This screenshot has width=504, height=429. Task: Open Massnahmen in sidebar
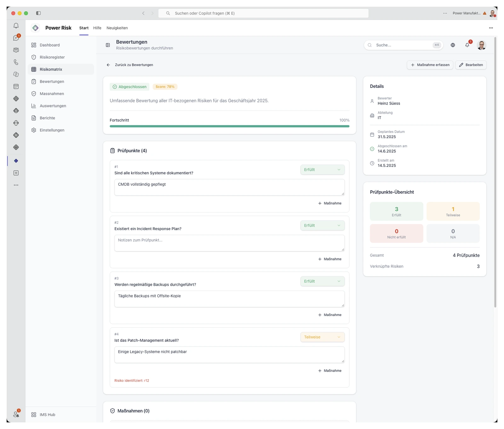(61, 93)
